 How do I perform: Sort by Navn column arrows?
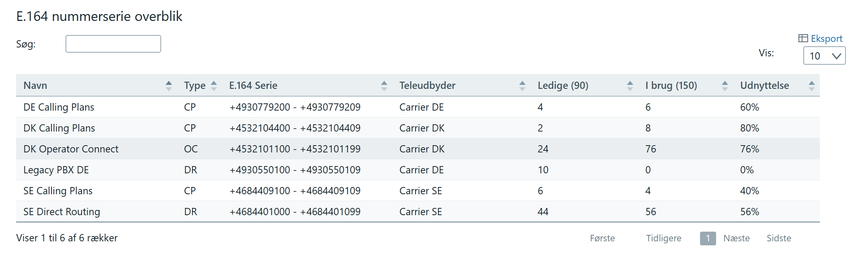[x=169, y=86]
